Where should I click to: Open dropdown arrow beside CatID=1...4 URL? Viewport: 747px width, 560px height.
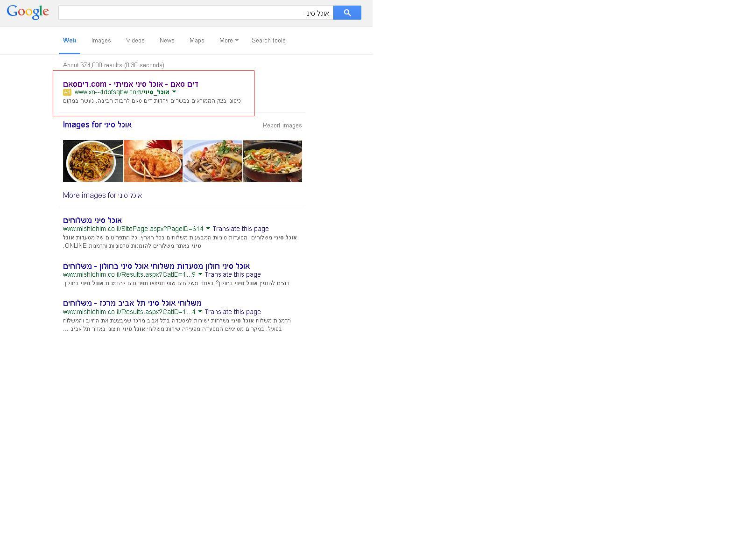click(x=200, y=312)
